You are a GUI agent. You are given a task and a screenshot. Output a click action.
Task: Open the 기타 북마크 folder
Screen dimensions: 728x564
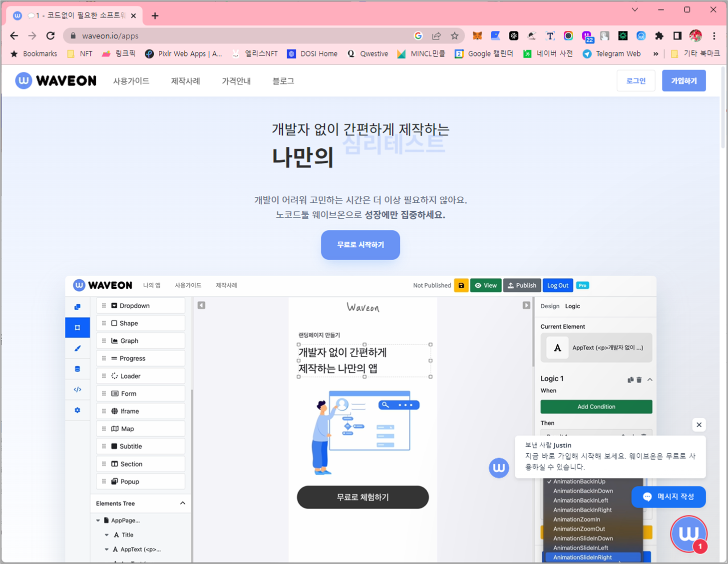[696, 53]
